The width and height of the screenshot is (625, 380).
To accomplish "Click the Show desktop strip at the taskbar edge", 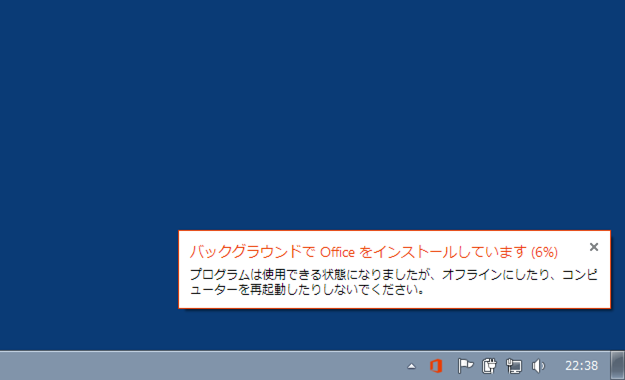I will pyautogui.click(x=617, y=366).
